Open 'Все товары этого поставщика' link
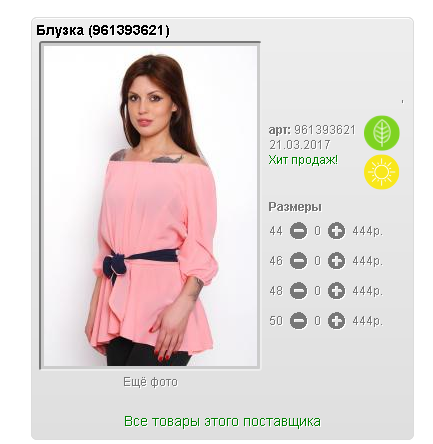This screenshot has width=433, height=444. 222,421
